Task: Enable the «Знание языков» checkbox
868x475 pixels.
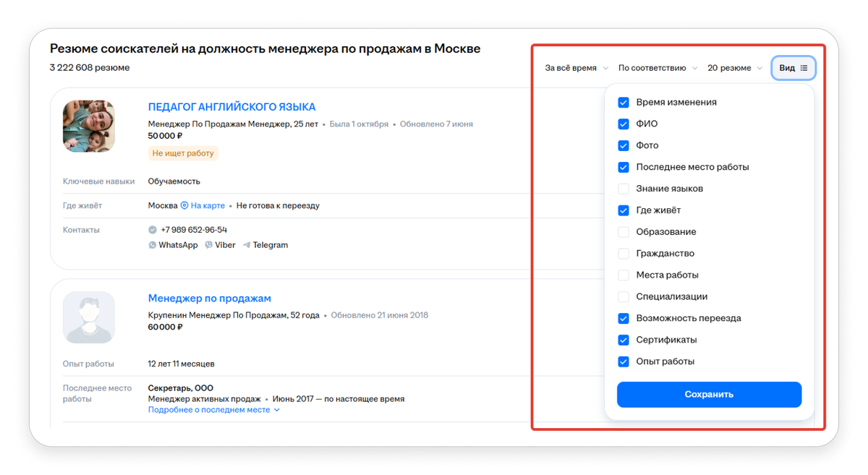Action: [623, 189]
